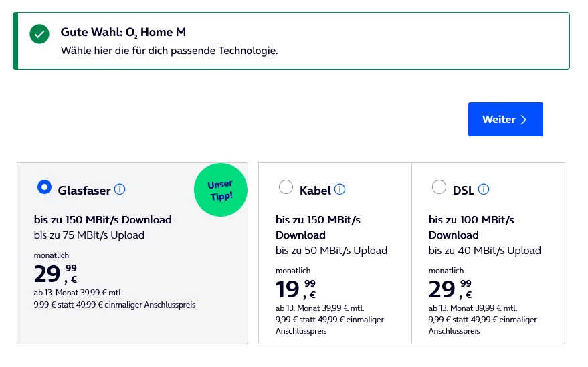The height and width of the screenshot is (367, 588).
Task: Click the "bis zu 50 MBit/s Upload" text
Action: 332,250
